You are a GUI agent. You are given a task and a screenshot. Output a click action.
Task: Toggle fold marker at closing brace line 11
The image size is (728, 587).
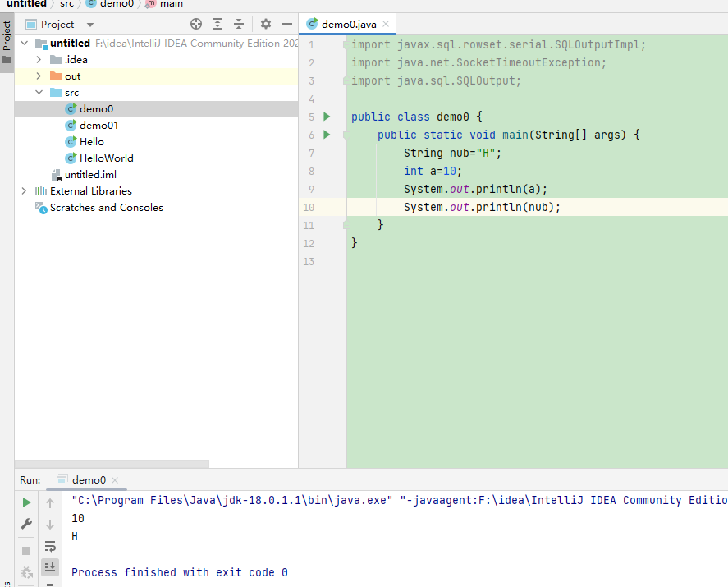(346, 225)
